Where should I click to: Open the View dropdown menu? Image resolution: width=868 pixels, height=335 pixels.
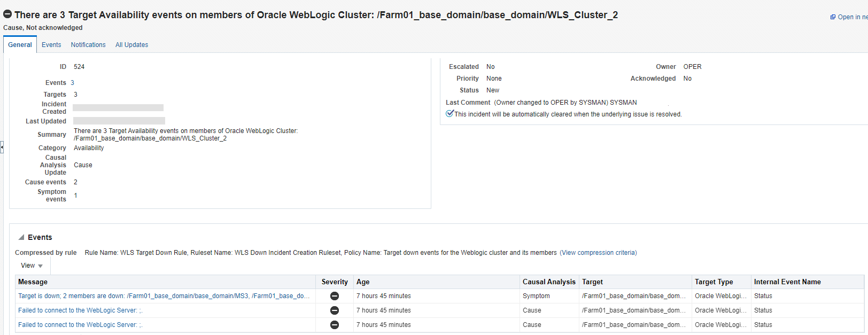[32, 266]
